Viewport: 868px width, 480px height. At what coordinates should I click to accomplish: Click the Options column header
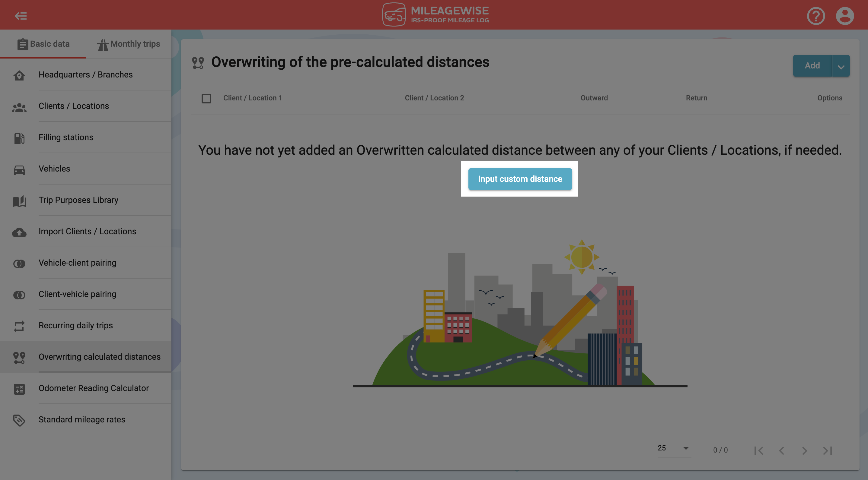(x=830, y=98)
